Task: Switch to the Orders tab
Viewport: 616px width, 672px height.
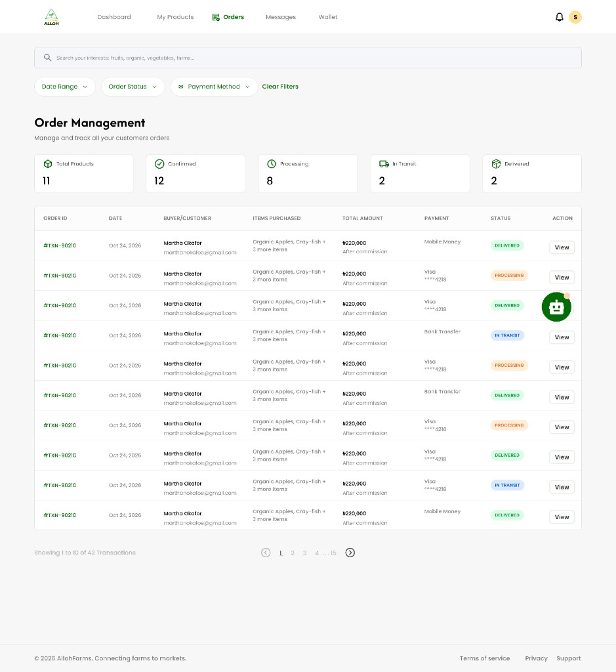Action: [228, 17]
